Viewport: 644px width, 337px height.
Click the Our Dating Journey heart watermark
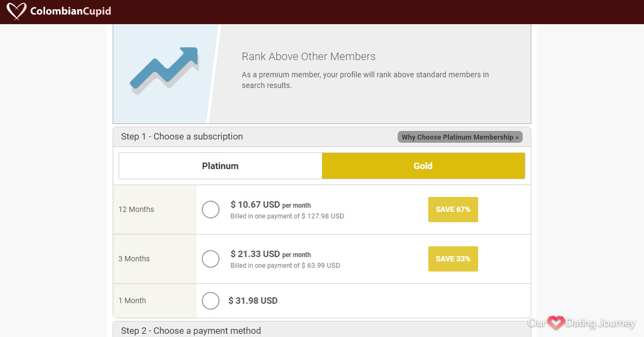click(556, 323)
